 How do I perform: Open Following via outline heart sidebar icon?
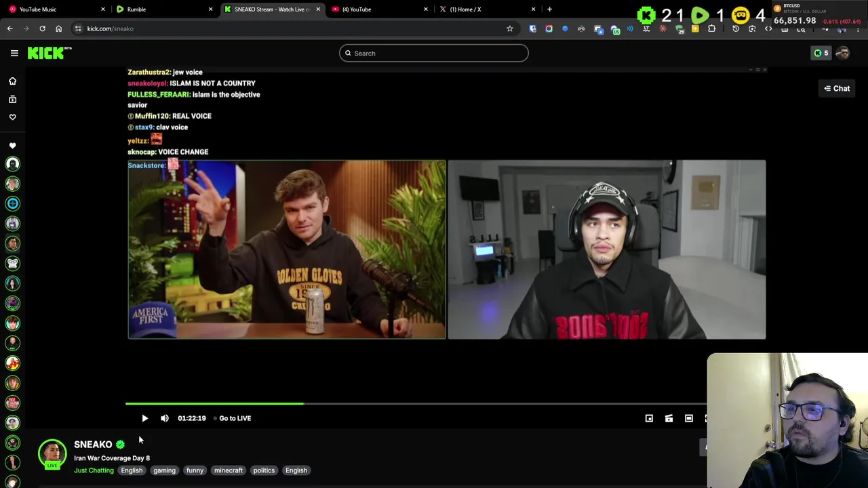coord(12,117)
